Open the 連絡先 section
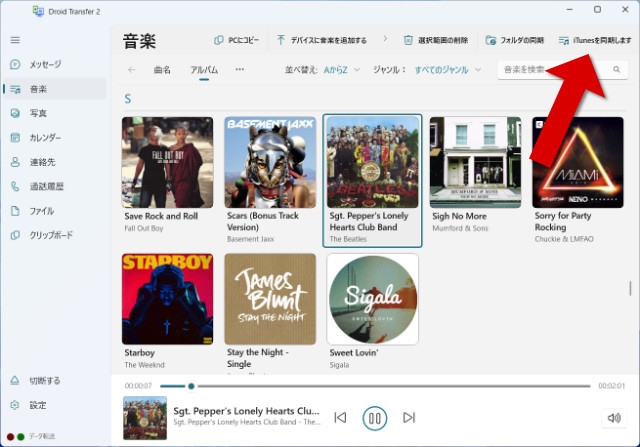 [x=55, y=162]
